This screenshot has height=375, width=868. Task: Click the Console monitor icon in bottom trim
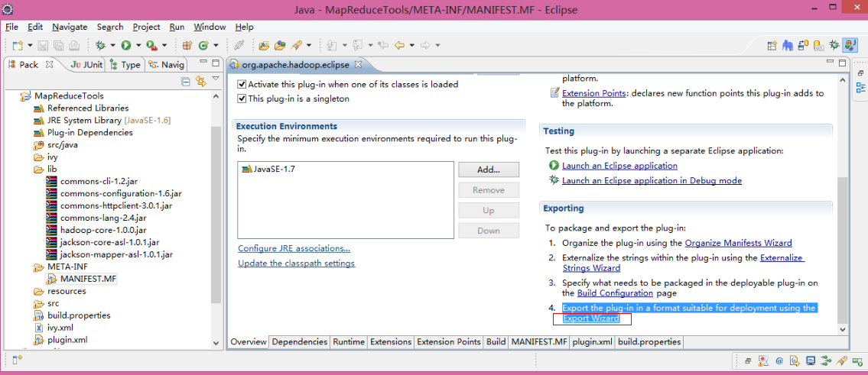click(811, 360)
